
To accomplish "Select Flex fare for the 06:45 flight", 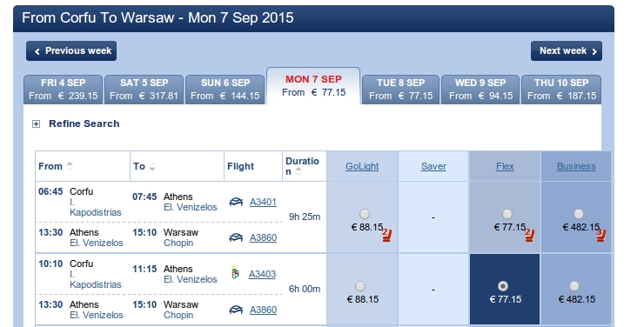I will coord(507,214).
